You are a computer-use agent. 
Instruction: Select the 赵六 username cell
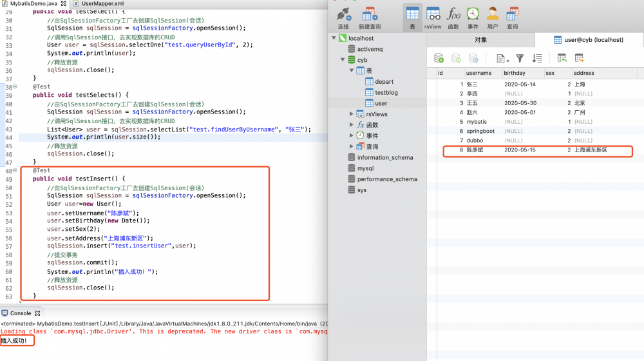click(x=472, y=112)
